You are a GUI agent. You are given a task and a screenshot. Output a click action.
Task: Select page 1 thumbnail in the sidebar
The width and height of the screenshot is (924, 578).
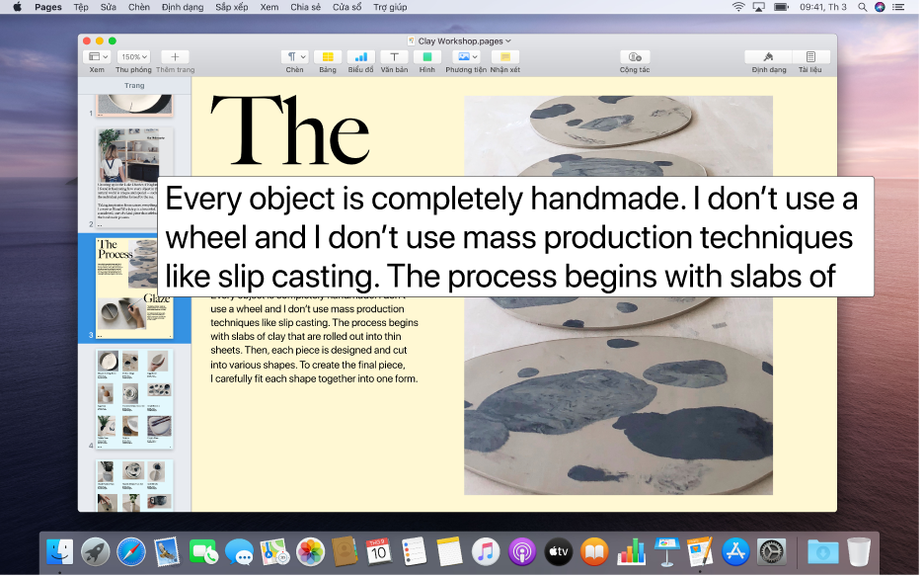[135, 105]
